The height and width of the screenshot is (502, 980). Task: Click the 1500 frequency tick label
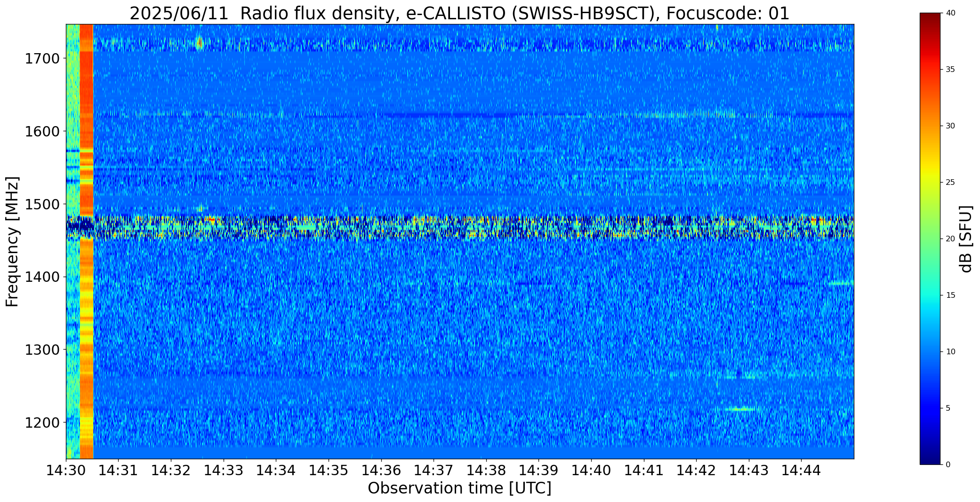pos(42,204)
